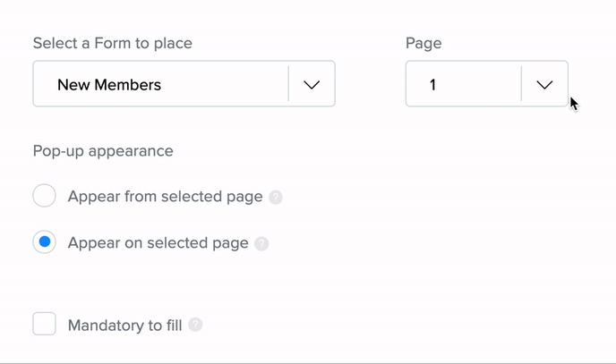
Task: Click help icon beside Appear on selected page
Action: 261,243
